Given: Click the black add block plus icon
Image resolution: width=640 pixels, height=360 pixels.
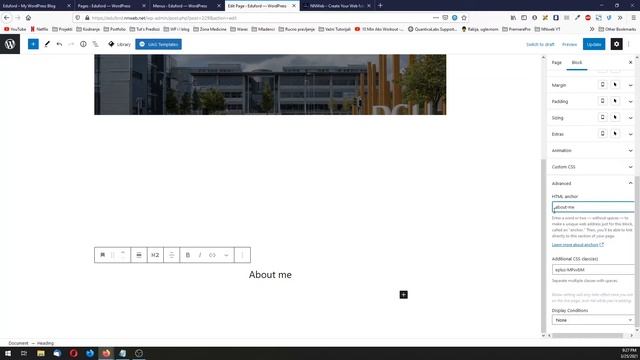Looking at the screenshot, I should coord(403,295).
